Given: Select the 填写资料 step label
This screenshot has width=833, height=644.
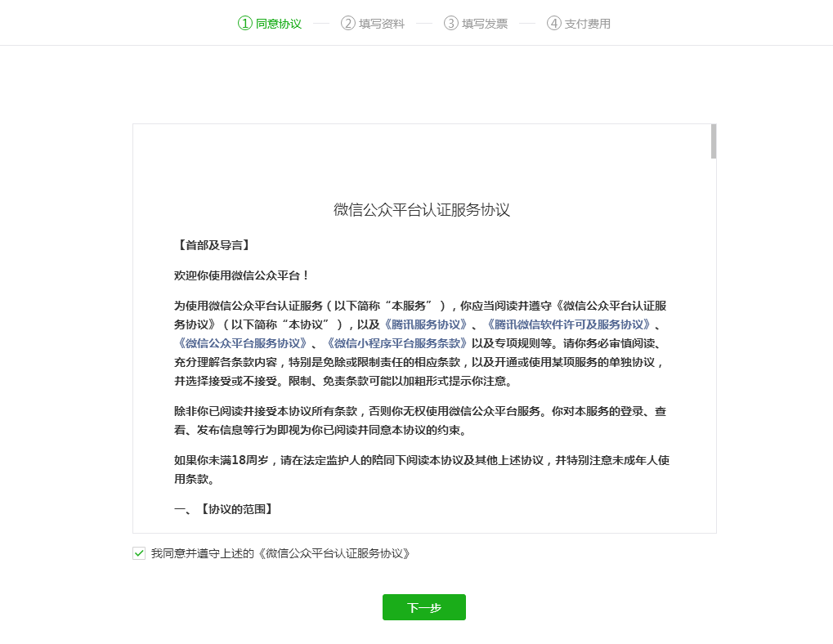Looking at the screenshot, I should click(382, 24).
